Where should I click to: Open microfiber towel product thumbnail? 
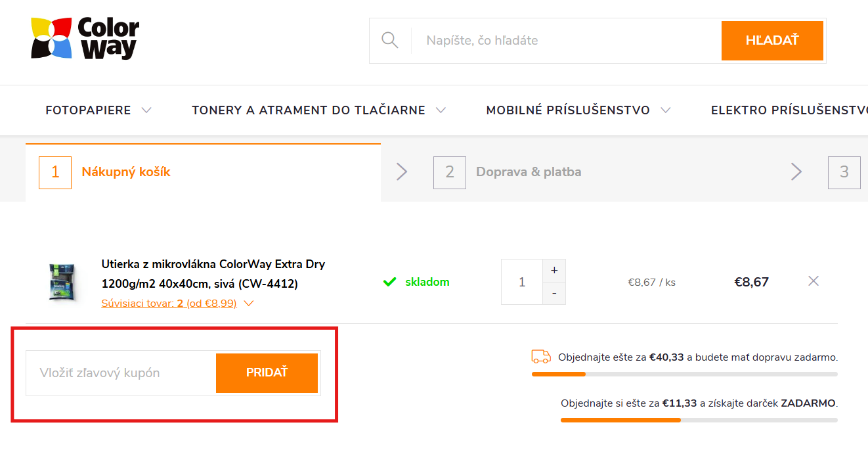tap(62, 282)
